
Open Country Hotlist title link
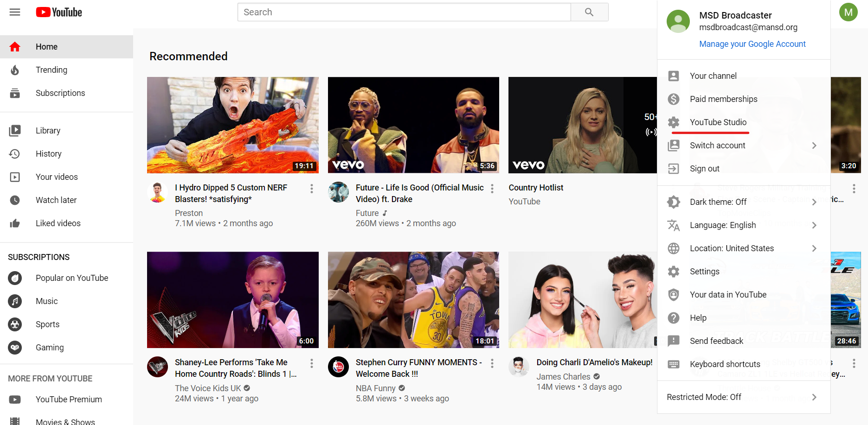pyautogui.click(x=536, y=188)
